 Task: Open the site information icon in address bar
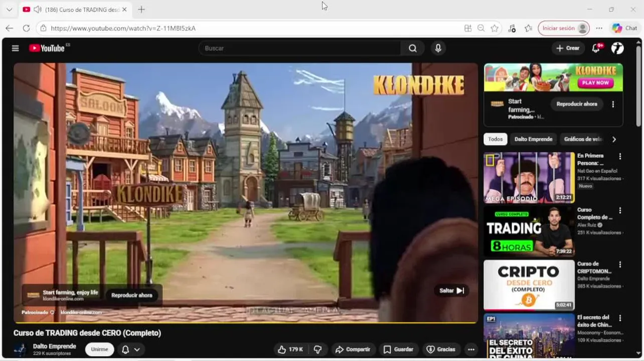tap(43, 29)
